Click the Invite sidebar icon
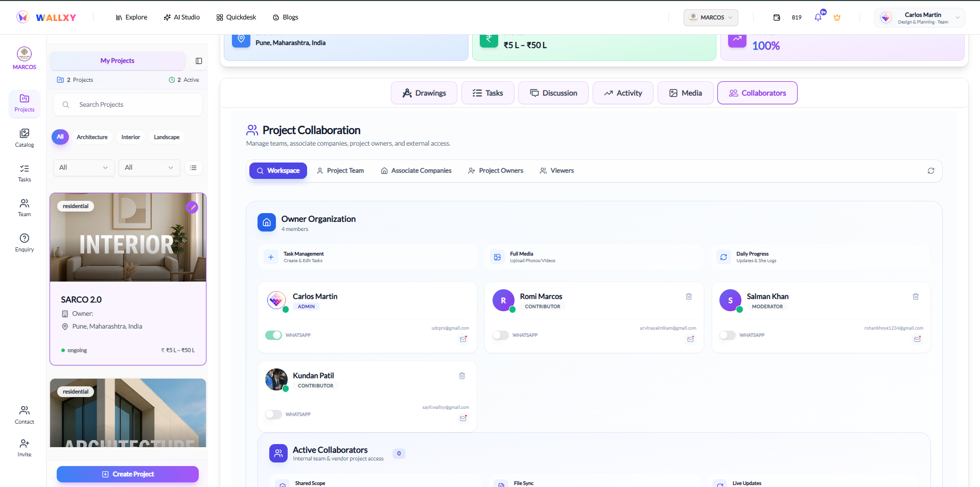980x487 pixels. tap(25, 448)
